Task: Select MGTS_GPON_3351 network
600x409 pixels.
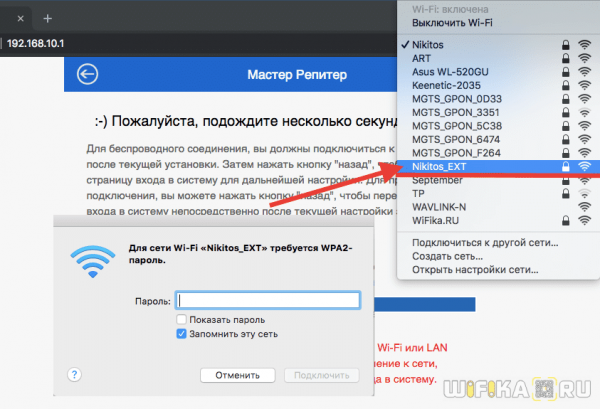Action: (x=499, y=112)
